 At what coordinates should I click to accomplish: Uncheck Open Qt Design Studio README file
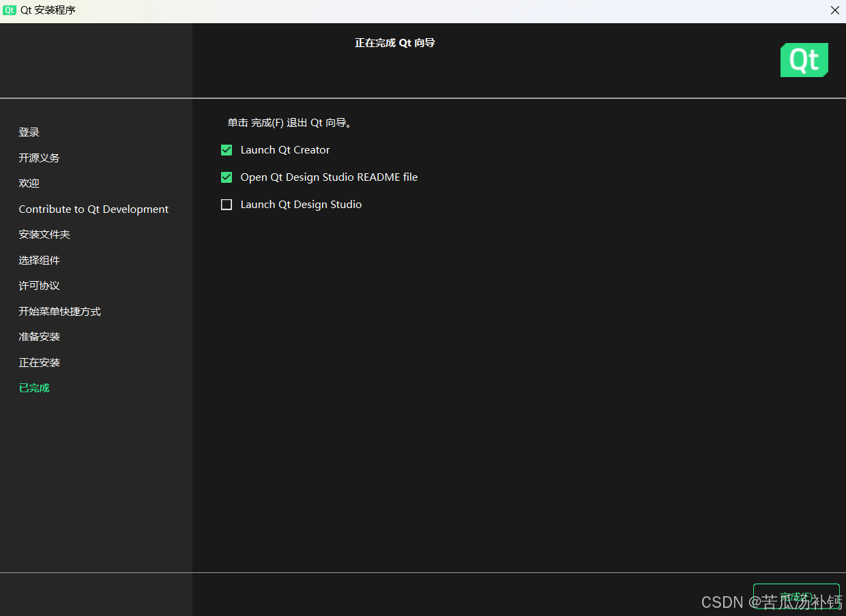[x=227, y=177]
